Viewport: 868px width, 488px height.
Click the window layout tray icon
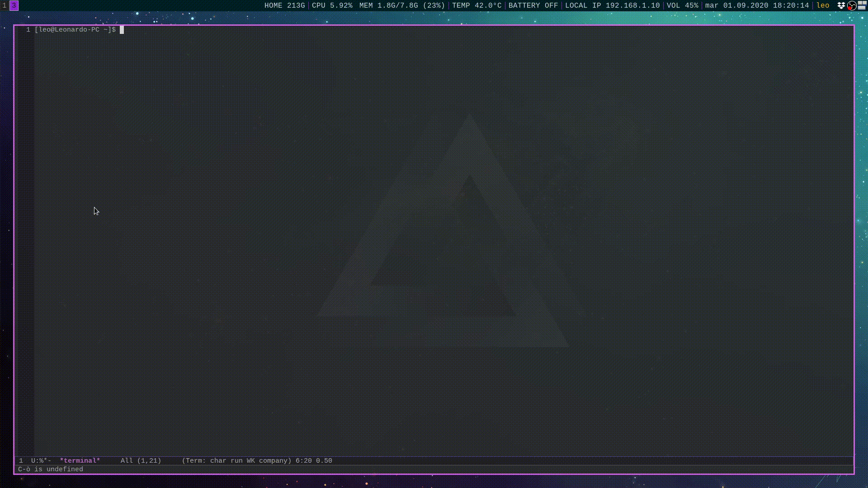(x=862, y=5)
